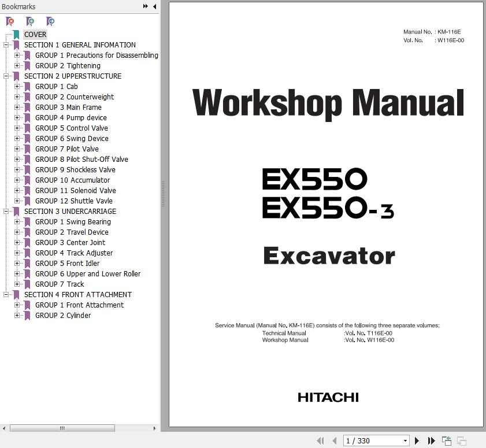Click the go-to-next-view icon
Screen dimensions: 486x448
462,440
